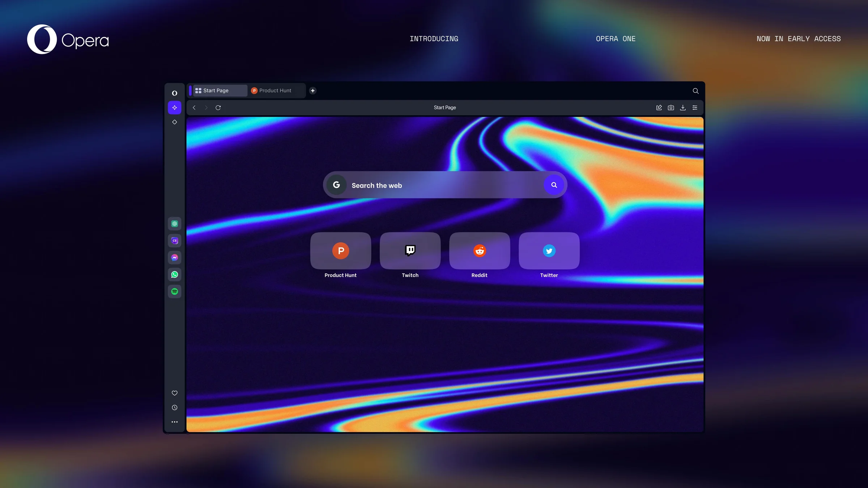Go forward with the forward arrow
This screenshot has width=868, height=488.
[206, 108]
